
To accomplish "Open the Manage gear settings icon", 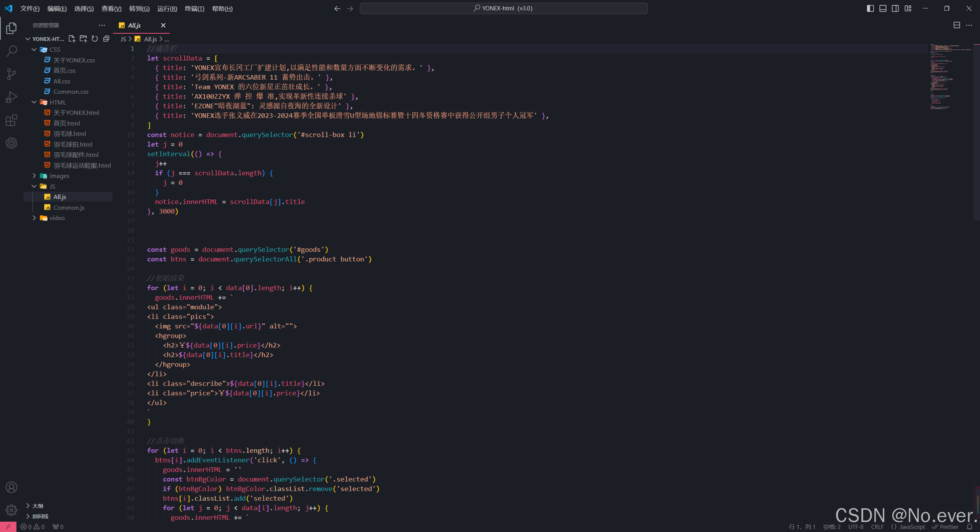I will pyautogui.click(x=11, y=510).
